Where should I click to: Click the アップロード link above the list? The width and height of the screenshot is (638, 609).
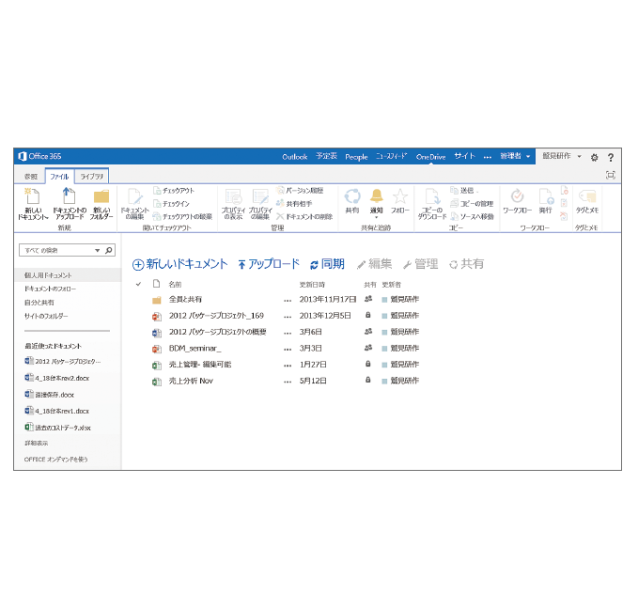[269, 264]
